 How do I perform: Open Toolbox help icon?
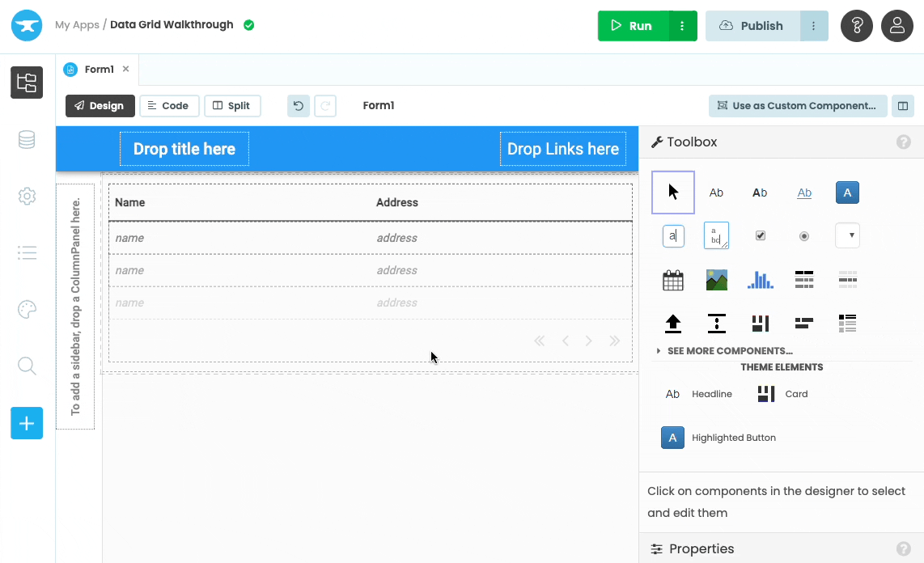904,142
